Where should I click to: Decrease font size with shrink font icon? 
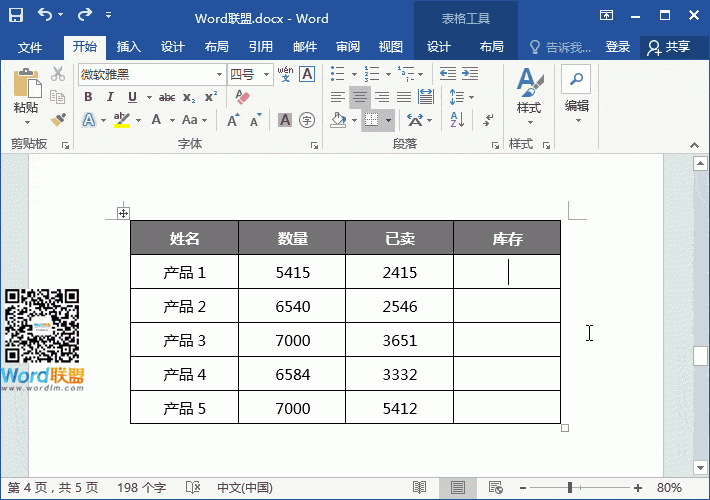(x=255, y=120)
